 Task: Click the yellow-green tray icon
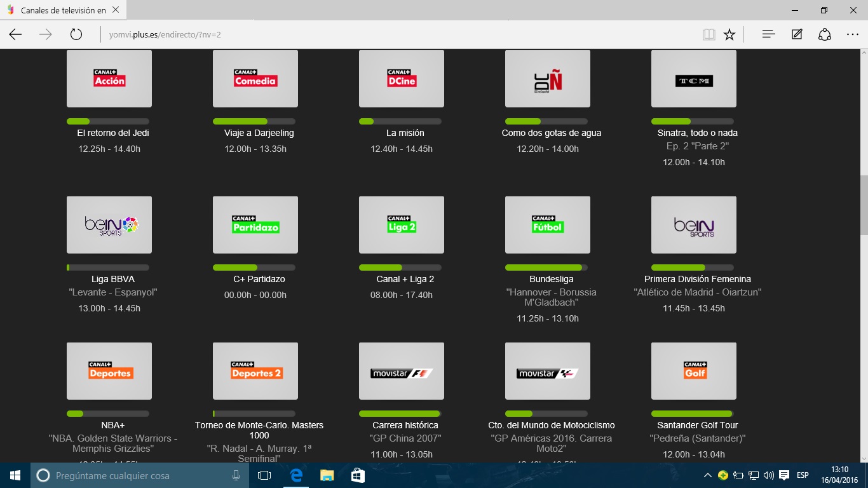(723, 475)
